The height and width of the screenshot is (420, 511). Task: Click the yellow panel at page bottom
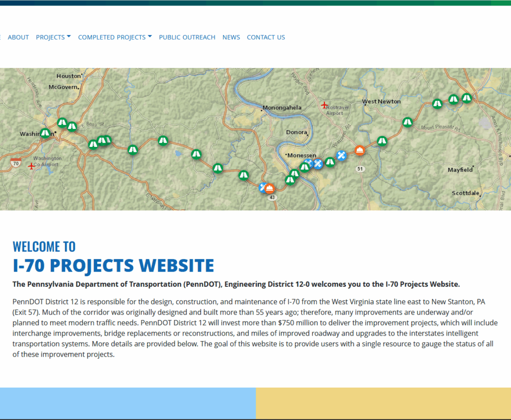click(383, 403)
